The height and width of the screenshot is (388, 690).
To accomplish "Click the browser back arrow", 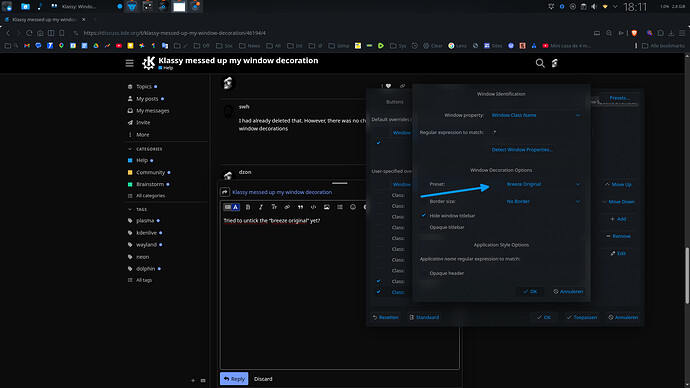I will tap(7, 33).
